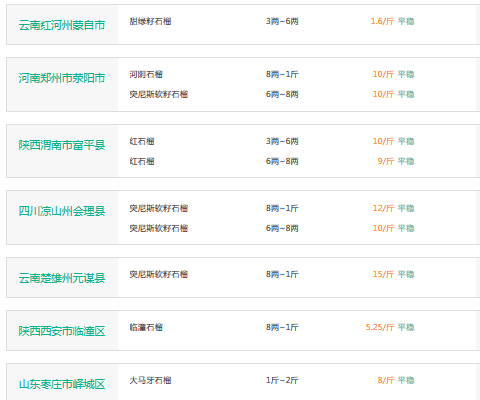Click the 12/斤 price for 会理县

pyautogui.click(x=383, y=208)
